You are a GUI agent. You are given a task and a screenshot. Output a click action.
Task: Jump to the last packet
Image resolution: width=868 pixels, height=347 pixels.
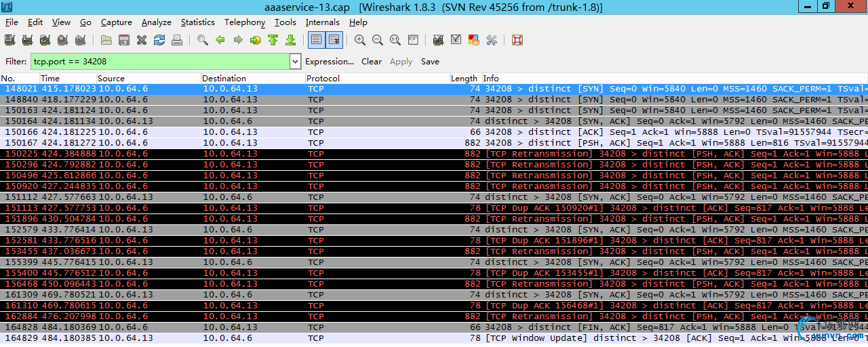[290, 40]
